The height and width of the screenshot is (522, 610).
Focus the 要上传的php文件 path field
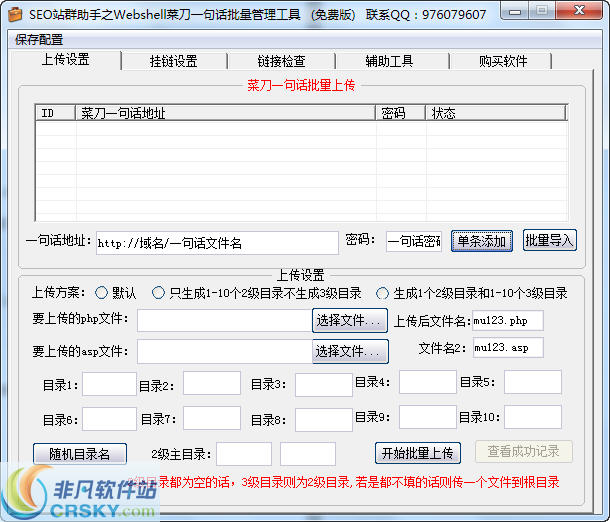[x=225, y=321]
